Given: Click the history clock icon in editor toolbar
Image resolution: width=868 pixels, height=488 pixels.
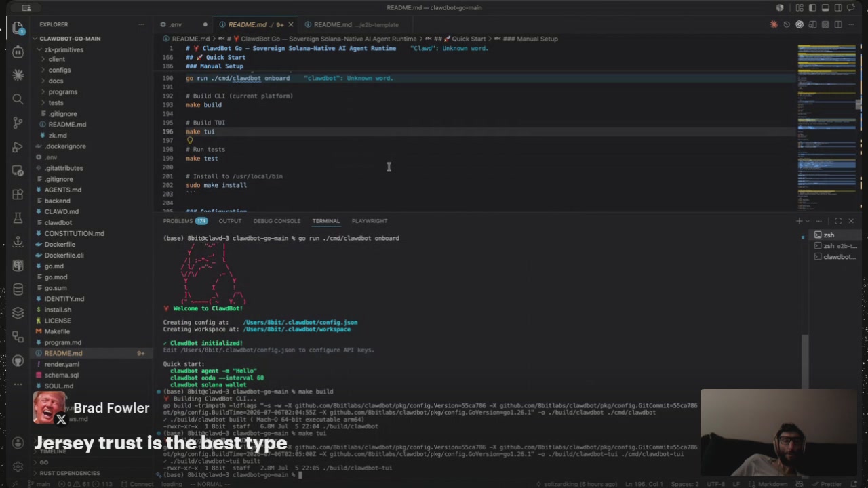Looking at the screenshot, I should [787, 25].
